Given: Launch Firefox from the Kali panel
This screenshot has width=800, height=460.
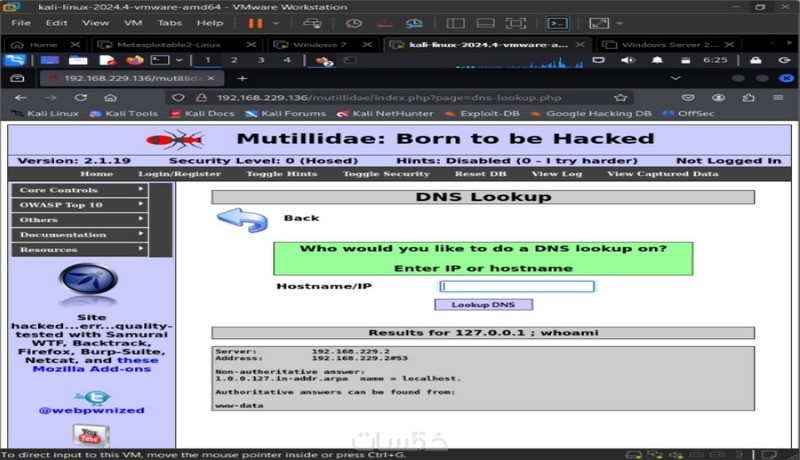Looking at the screenshot, I should pyautogui.click(x=135, y=61).
